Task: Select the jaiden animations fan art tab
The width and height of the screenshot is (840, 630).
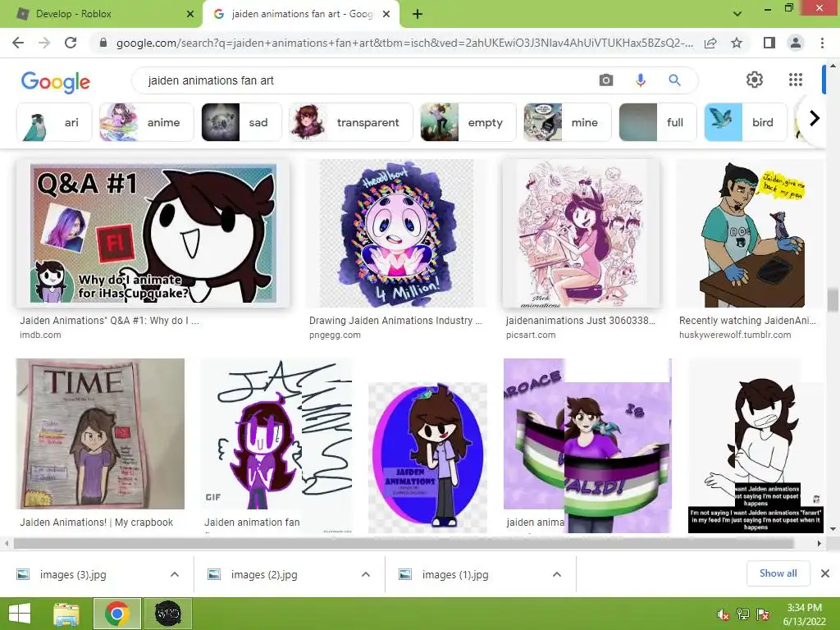Action: [x=301, y=14]
